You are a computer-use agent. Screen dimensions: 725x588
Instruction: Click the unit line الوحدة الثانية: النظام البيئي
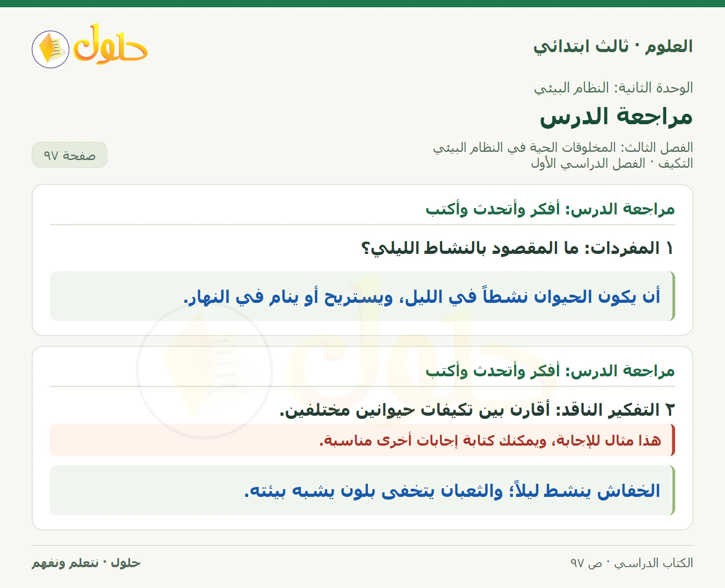click(614, 87)
